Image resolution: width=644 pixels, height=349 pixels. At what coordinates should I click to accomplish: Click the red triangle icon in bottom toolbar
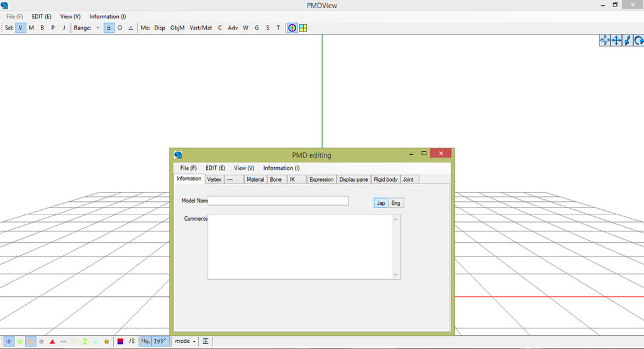point(52,341)
